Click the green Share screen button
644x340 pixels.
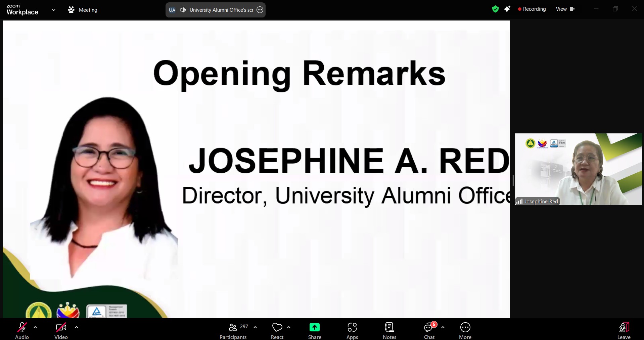(315, 331)
